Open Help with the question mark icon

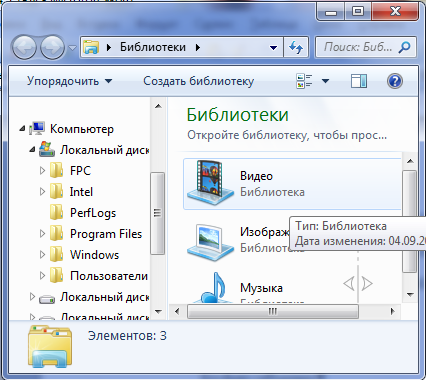395,81
